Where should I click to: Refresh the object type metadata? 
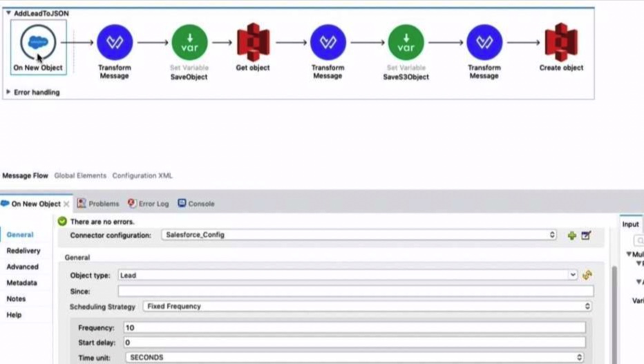[587, 275]
